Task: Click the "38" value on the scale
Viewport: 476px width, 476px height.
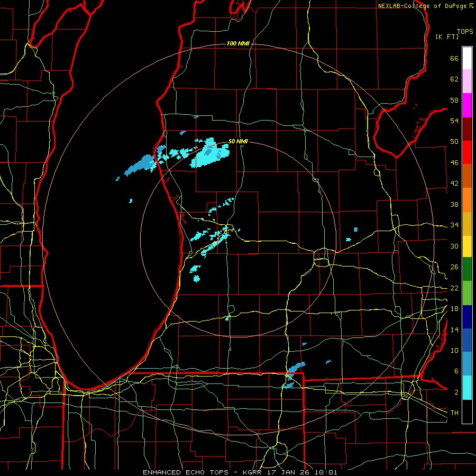Action: coord(454,204)
